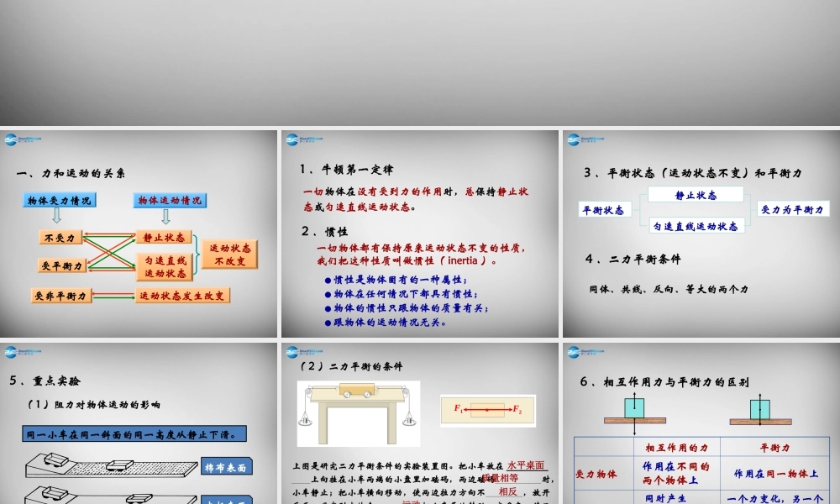Click the blue box 同一小车在同一斜面

point(134,433)
